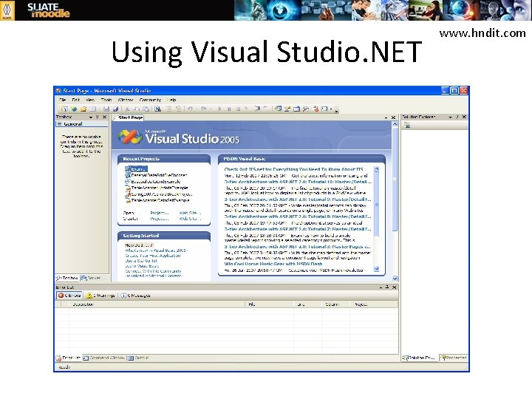Switch to the Output tab
The width and height of the screenshot is (532, 399).
138,358
